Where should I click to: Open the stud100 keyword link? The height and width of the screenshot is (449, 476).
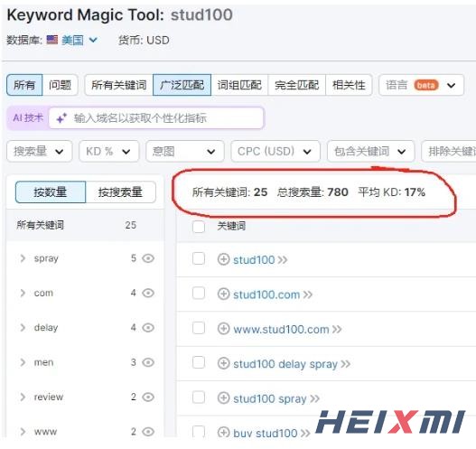point(254,260)
